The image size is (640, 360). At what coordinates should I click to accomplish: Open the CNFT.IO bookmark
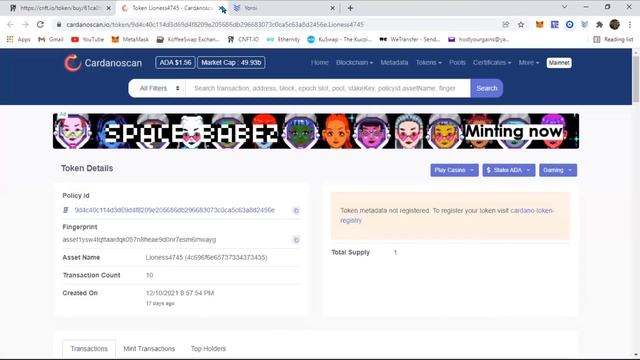pos(243,39)
